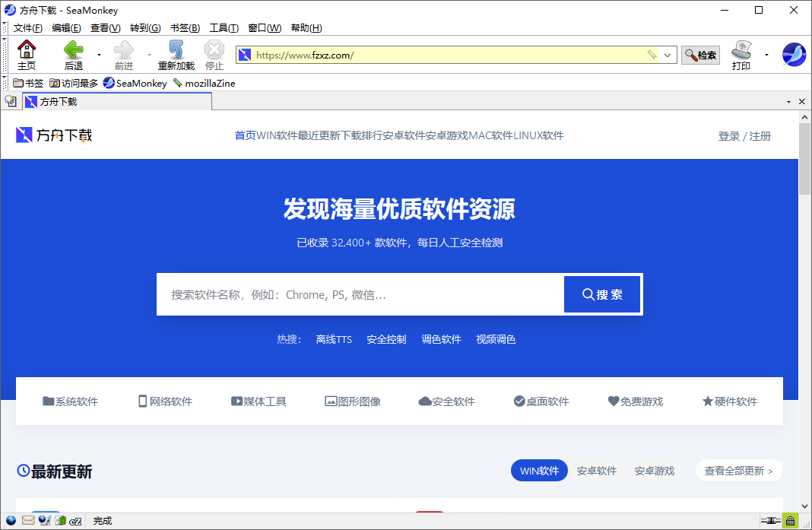This screenshot has height=530, width=812.
Task: Open the 帮助(H) menu
Action: click(306, 28)
